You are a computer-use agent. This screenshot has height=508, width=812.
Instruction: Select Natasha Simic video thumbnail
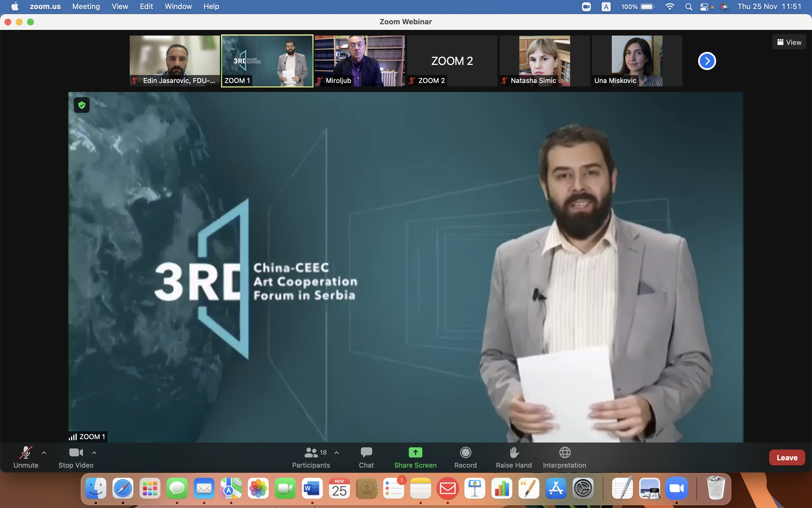coord(545,61)
